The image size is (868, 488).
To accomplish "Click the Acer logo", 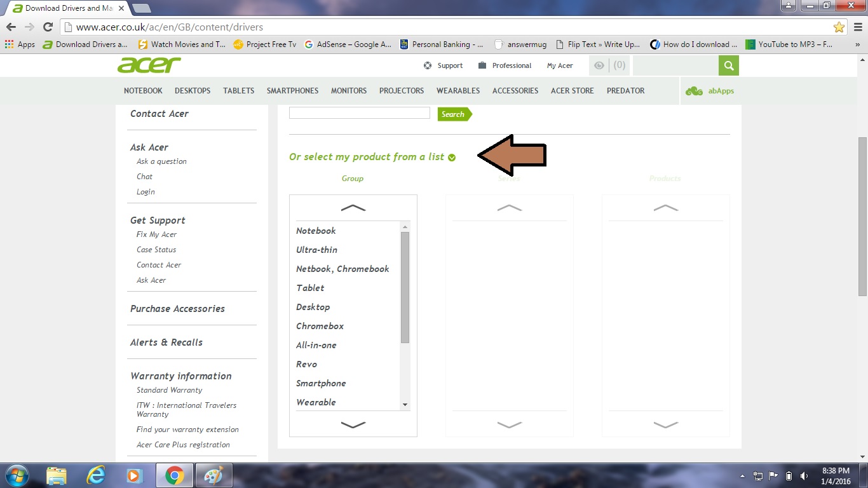I will tap(149, 65).
